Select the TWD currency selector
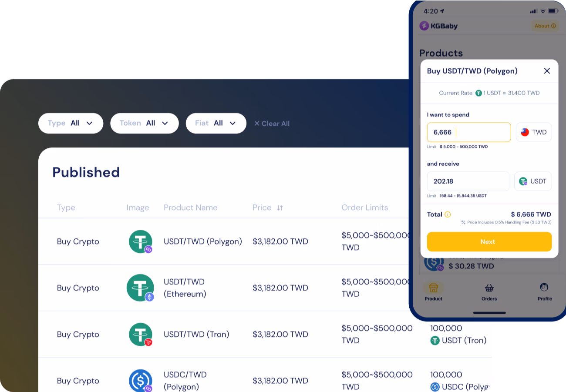This screenshot has width=566, height=392. click(x=533, y=132)
